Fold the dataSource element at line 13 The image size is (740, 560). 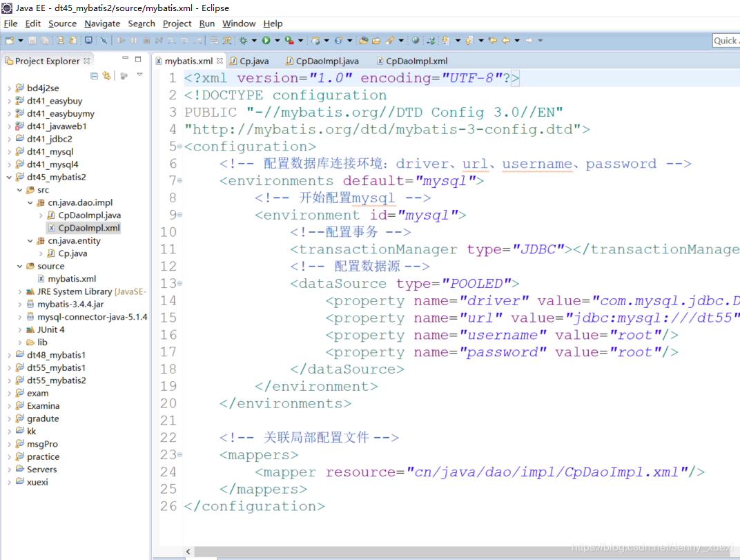(x=179, y=283)
